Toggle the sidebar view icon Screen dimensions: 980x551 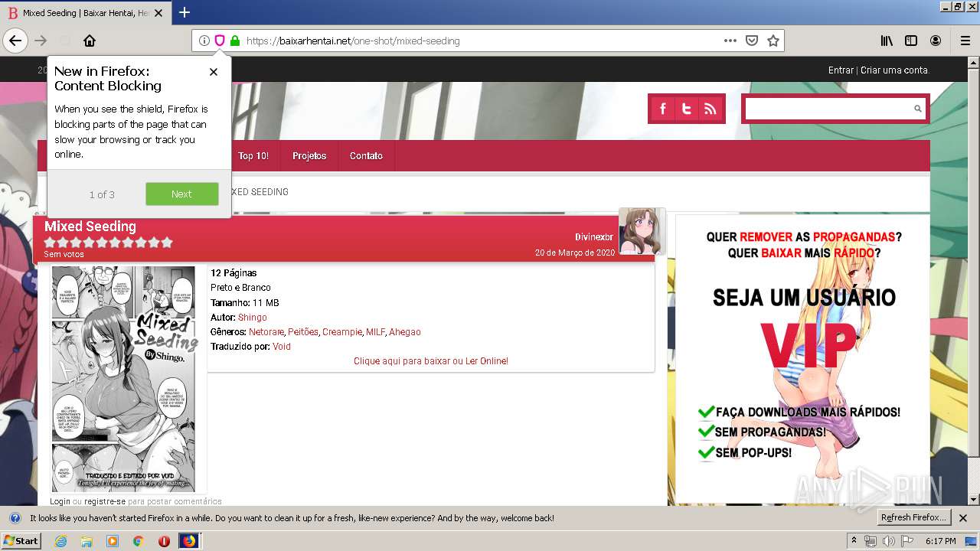(911, 41)
